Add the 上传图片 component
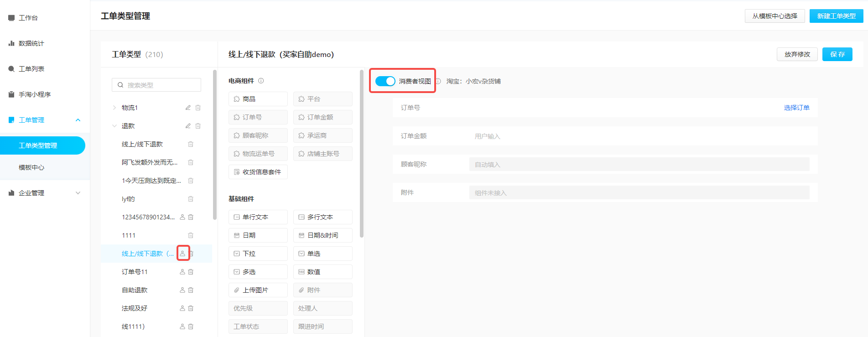 pyautogui.click(x=258, y=290)
